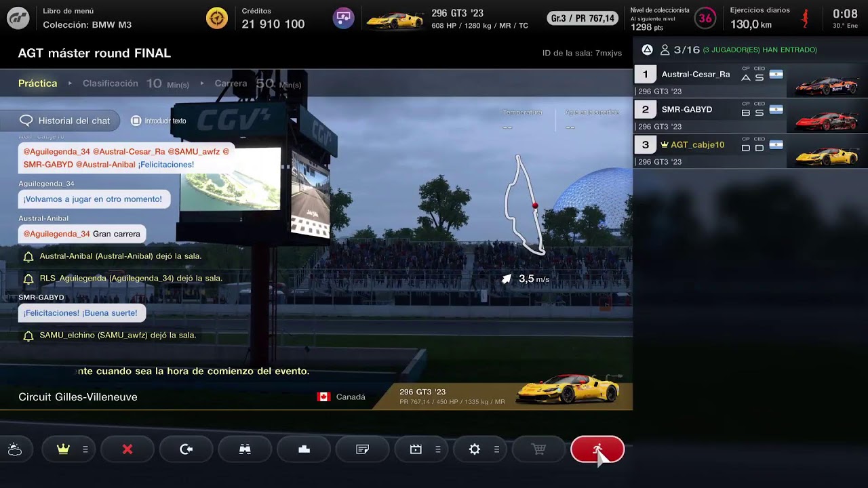Click the collector level 36 circle

[x=706, y=18]
